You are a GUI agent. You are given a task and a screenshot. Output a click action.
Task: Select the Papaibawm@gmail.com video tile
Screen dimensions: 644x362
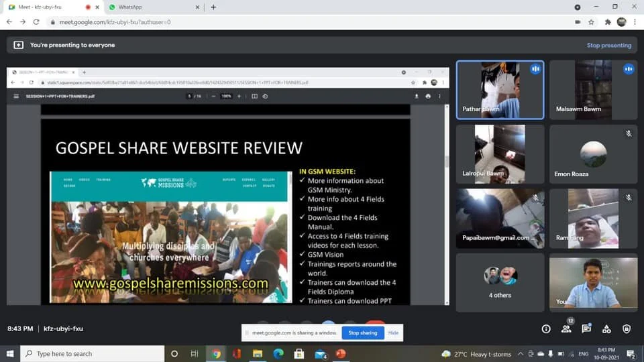[x=500, y=219]
